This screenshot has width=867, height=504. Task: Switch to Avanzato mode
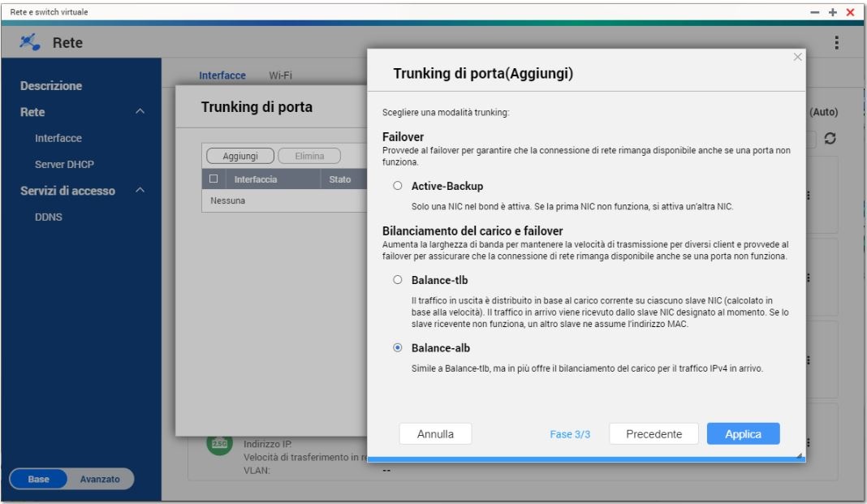coord(100,479)
